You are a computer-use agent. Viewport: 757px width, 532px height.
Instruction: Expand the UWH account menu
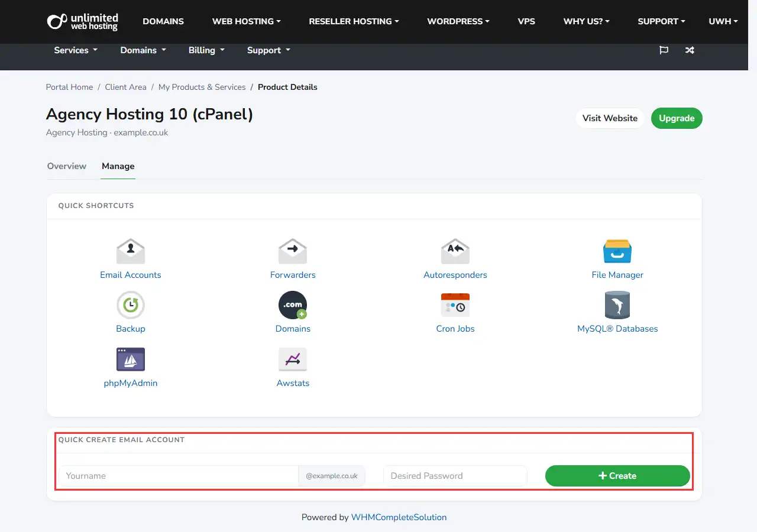(x=723, y=21)
